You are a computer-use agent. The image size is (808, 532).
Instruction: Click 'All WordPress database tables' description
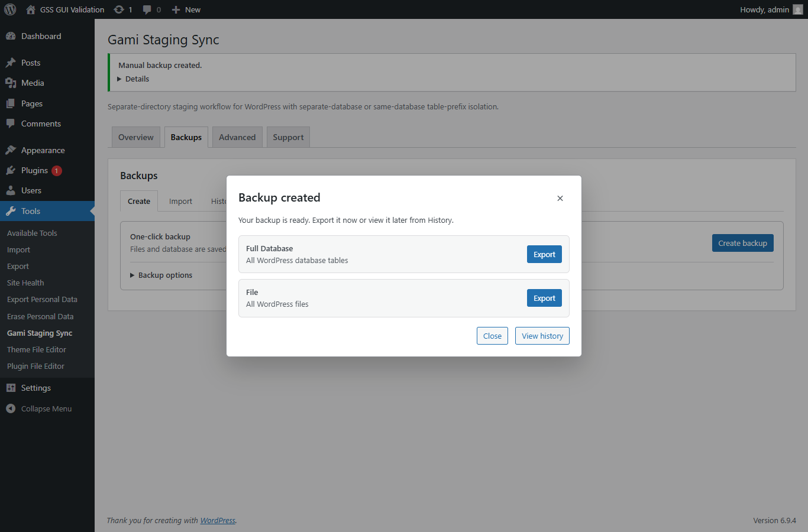[x=297, y=260]
